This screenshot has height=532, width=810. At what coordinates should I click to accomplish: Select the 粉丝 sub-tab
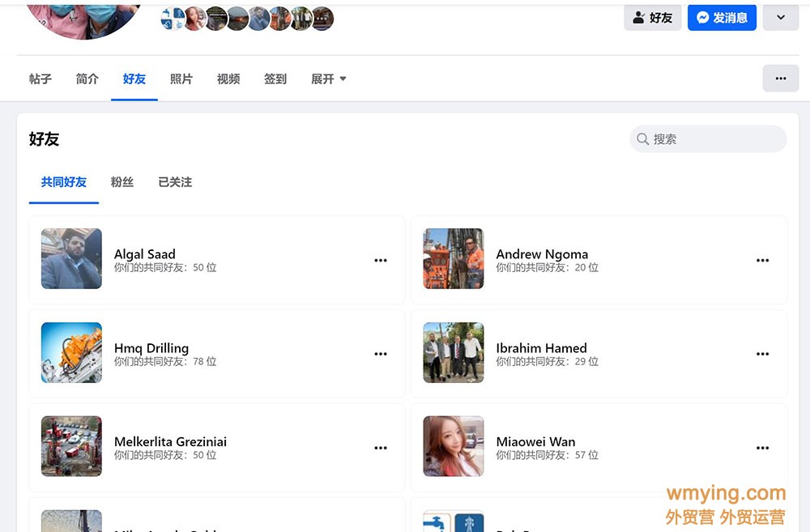122,182
